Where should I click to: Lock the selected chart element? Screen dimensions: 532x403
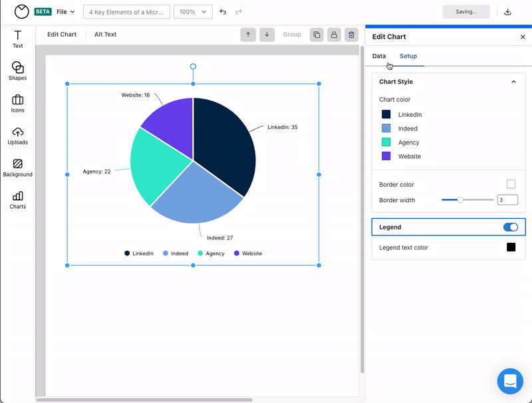(x=334, y=34)
